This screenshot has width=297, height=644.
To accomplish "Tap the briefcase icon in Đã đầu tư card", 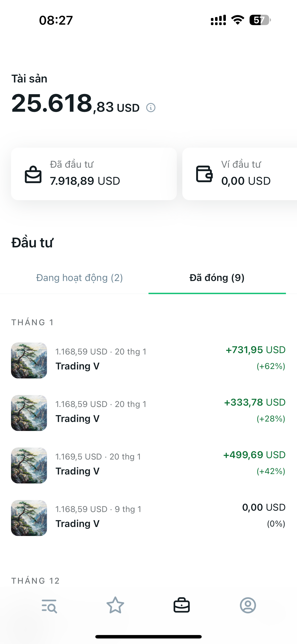I will (x=33, y=174).
